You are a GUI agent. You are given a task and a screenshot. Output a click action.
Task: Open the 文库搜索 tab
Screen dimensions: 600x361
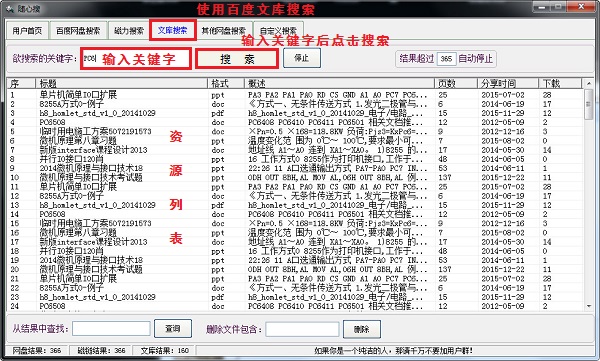(x=173, y=30)
